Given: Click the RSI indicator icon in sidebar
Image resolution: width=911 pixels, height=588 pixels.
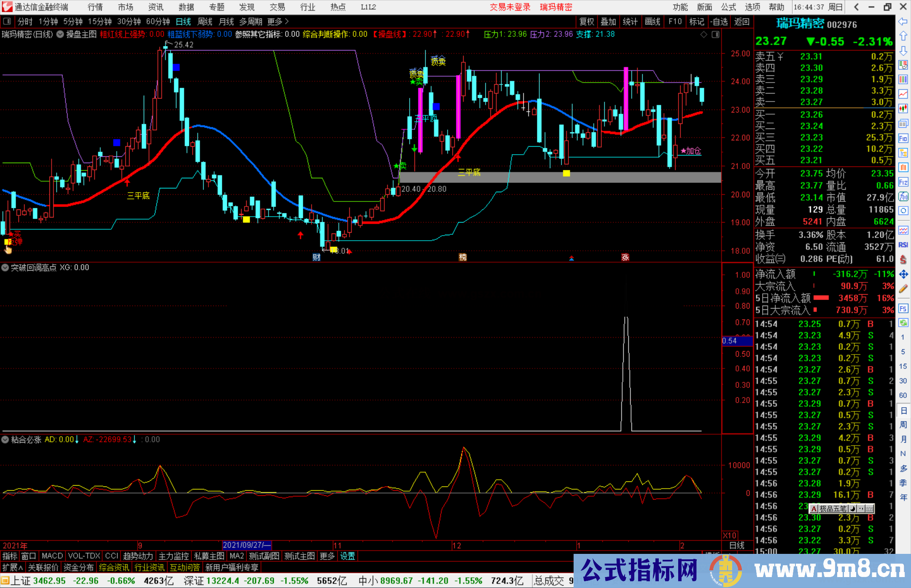Looking at the screenshot, I should [903, 245].
